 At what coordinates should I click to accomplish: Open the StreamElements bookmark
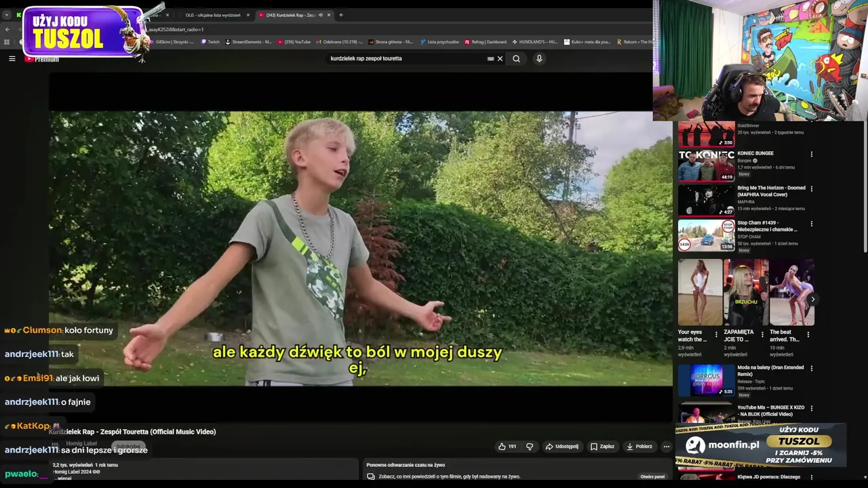(x=248, y=42)
